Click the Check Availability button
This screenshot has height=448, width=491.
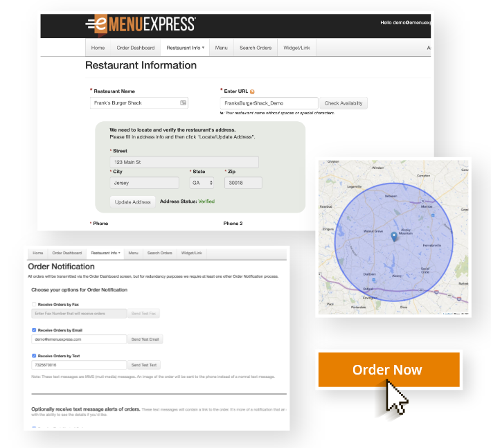343,103
